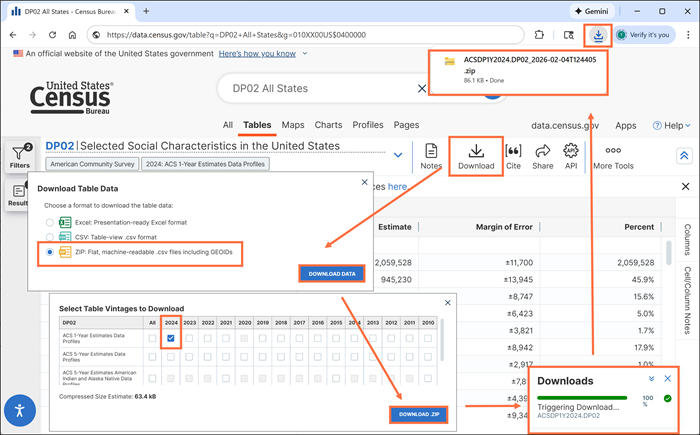Click 2024: ACS 1-Year Estimates Data Profiles tag
This screenshot has width=700, height=435.
pyautogui.click(x=205, y=164)
